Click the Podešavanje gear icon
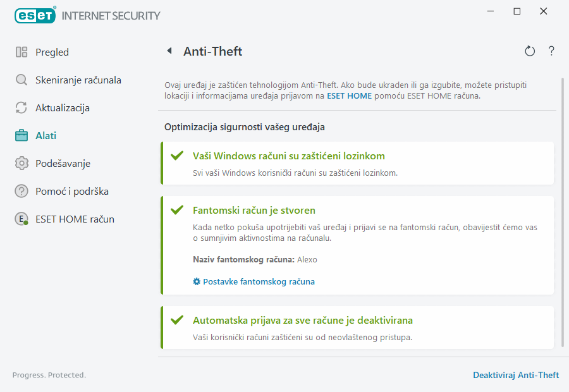This screenshot has height=392, width=569. pyautogui.click(x=21, y=163)
